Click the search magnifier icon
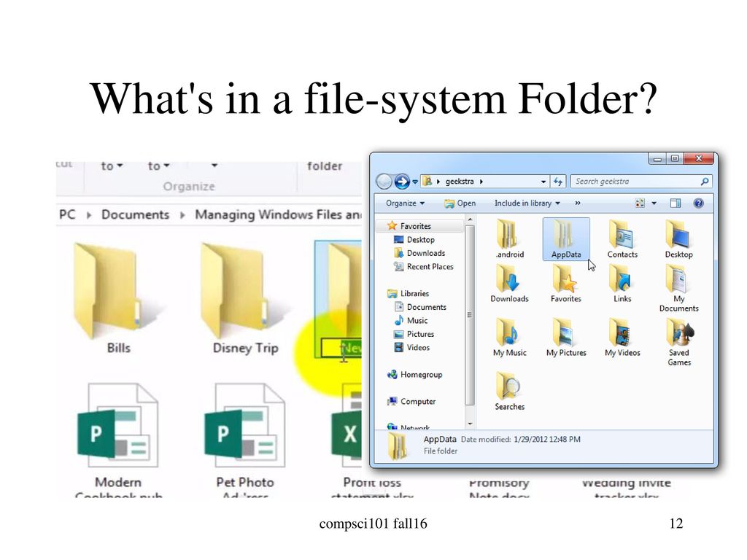This screenshot has height=560, width=747. [705, 182]
